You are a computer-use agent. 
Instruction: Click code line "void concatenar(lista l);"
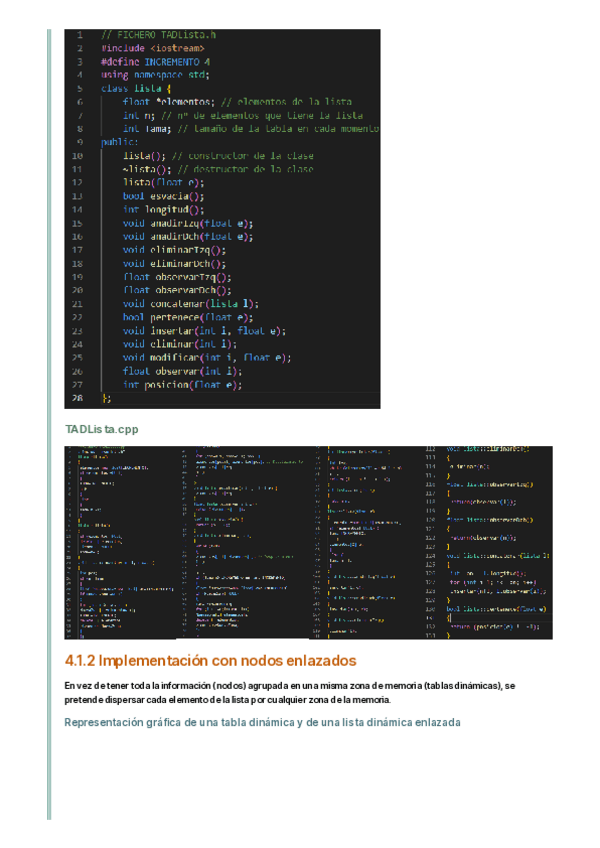click(x=190, y=304)
